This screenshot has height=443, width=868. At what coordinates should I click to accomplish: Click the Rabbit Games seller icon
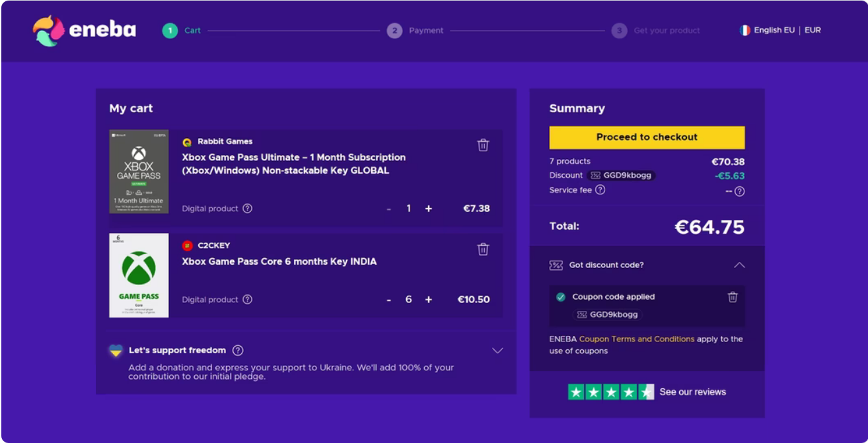pyautogui.click(x=187, y=142)
